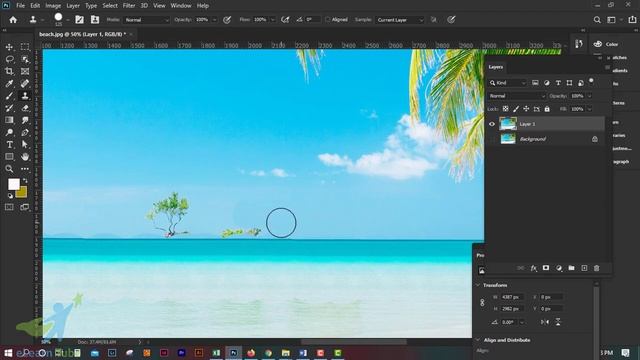Select the Frame tool
The width and height of the screenshot is (640, 360).
[x=25, y=71]
